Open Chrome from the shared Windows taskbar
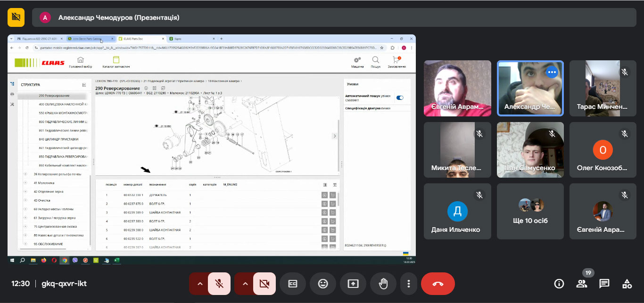The height and width of the screenshot is (303, 644). coord(65,260)
